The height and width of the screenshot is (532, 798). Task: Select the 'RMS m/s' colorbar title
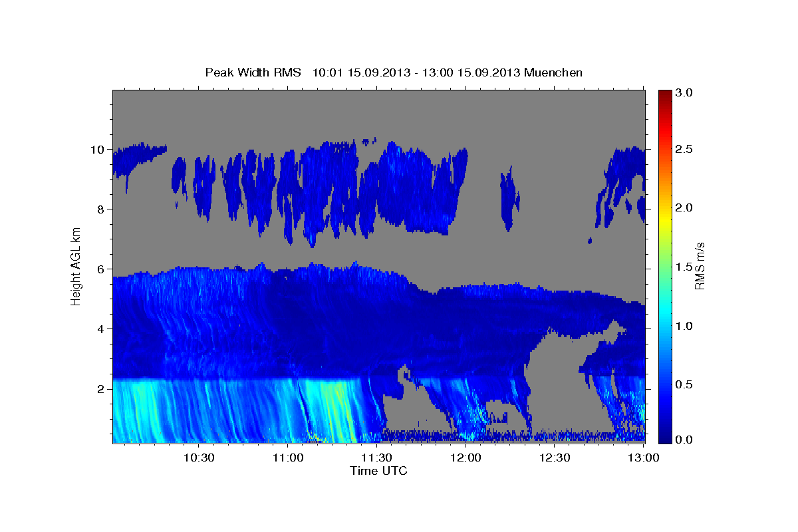(x=700, y=266)
